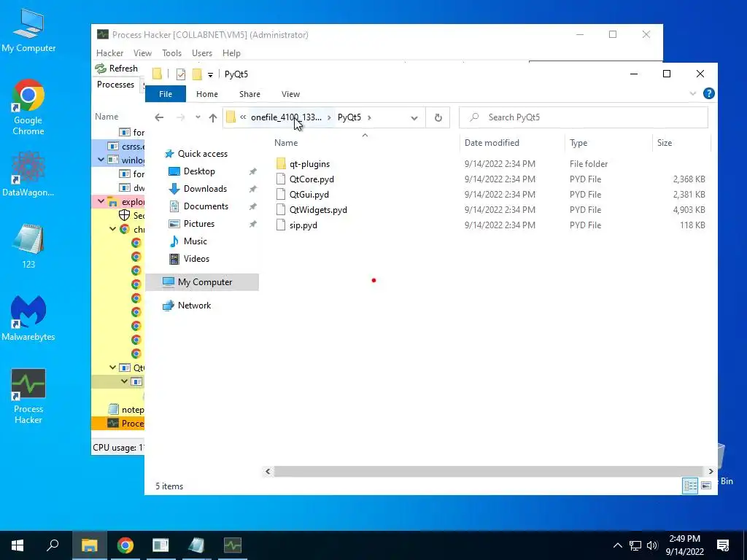Switch to details view layout icon
This screenshot has width=747, height=560.
(x=690, y=485)
